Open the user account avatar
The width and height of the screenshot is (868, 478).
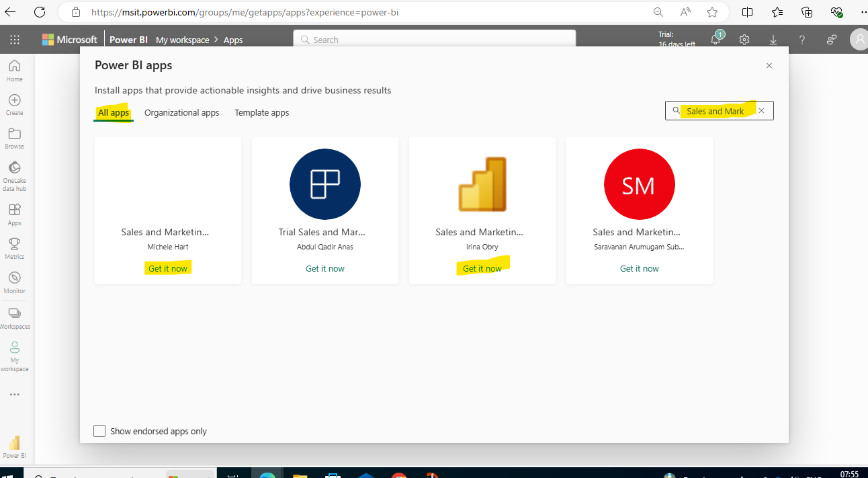tap(859, 40)
